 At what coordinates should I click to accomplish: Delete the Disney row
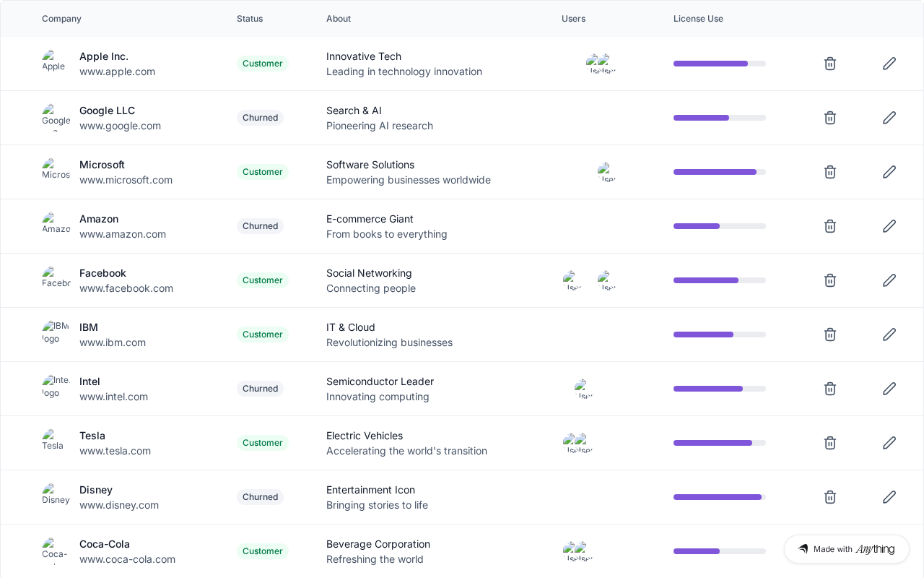pos(830,497)
